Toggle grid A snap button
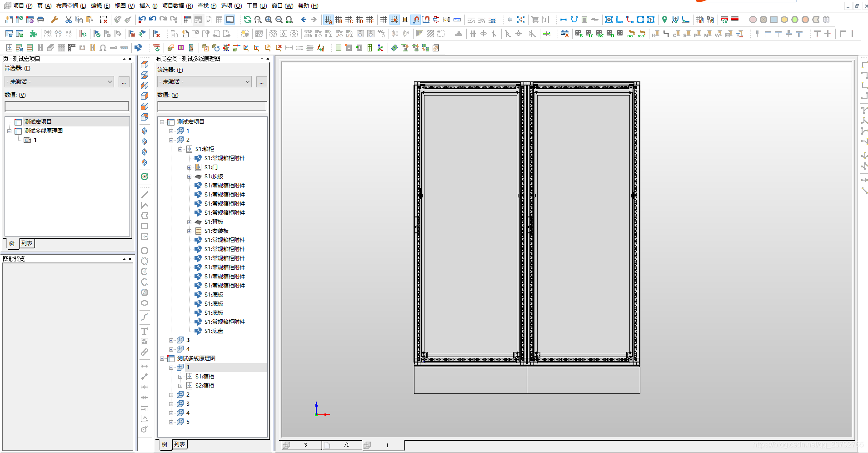 point(328,20)
